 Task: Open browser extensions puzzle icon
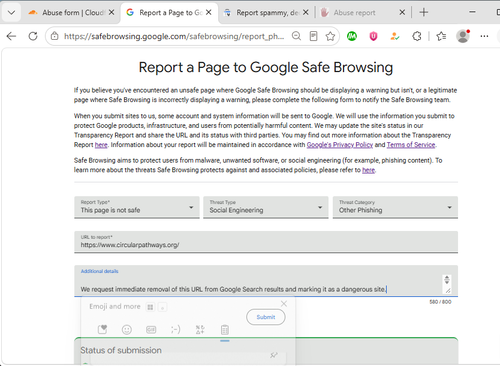[417, 36]
